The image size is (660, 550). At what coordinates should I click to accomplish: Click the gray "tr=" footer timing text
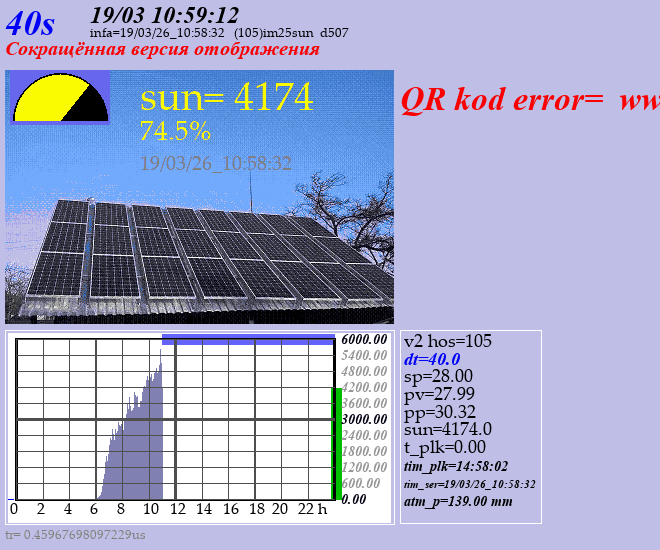[75, 535]
